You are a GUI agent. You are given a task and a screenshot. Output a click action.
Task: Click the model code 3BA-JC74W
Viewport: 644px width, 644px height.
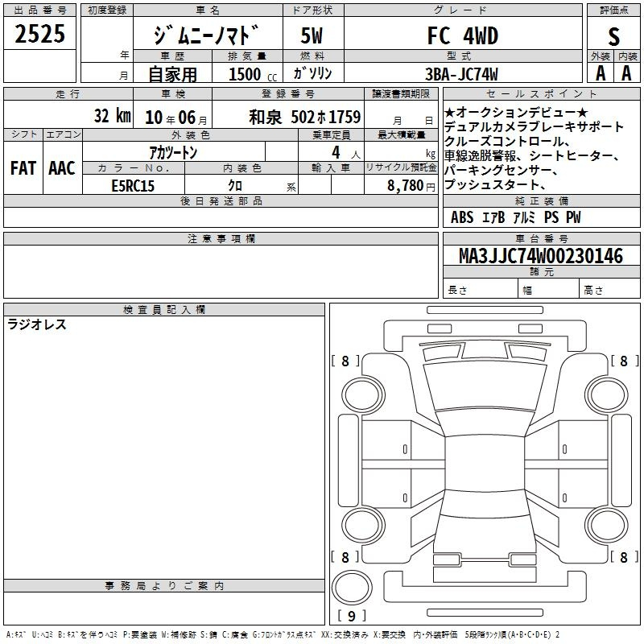click(461, 74)
